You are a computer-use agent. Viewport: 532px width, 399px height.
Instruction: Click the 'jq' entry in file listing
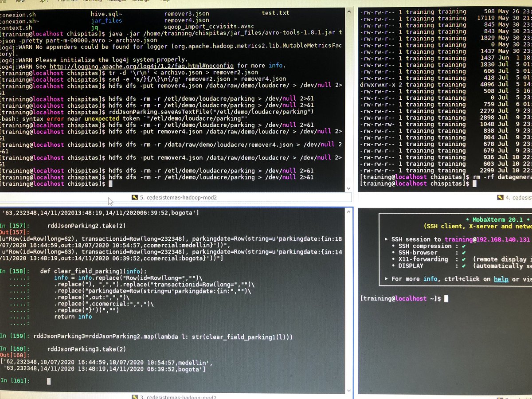[94, 27]
